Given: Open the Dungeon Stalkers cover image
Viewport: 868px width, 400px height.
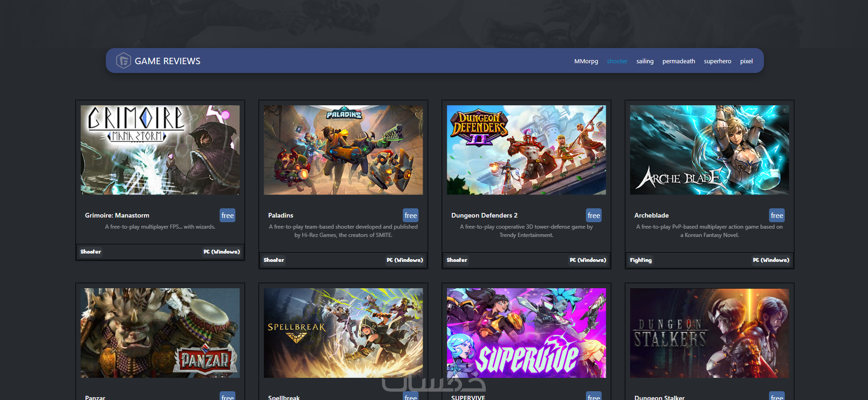Looking at the screenshot, I should (709, 333).
